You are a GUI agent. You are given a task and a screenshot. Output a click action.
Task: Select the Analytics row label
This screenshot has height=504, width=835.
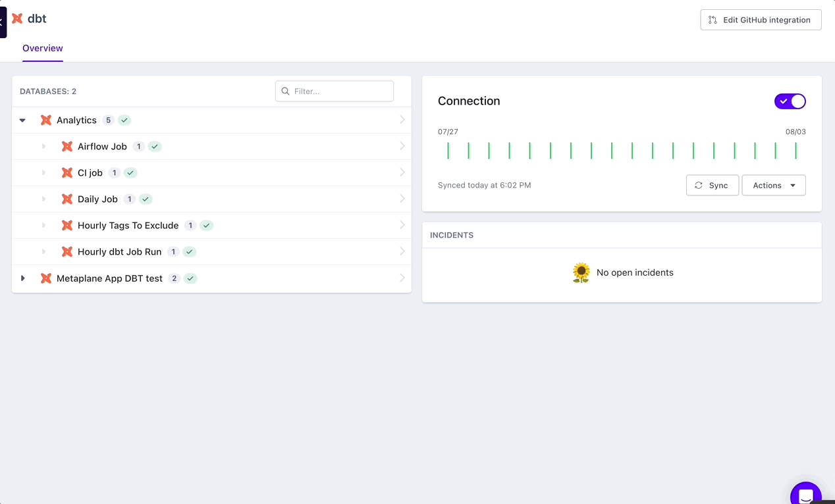[76, 120]
